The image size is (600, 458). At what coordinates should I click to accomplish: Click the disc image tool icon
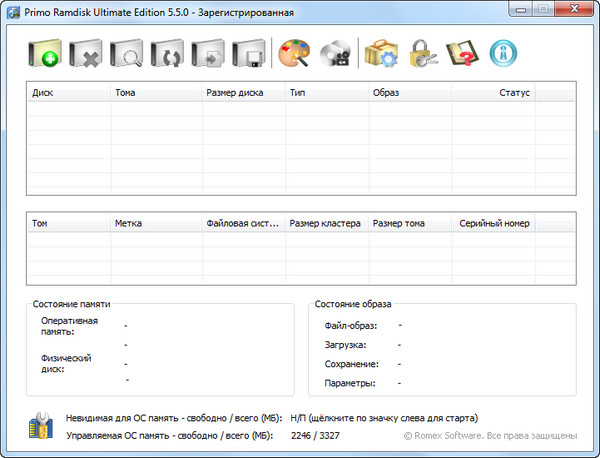point(336,53)
